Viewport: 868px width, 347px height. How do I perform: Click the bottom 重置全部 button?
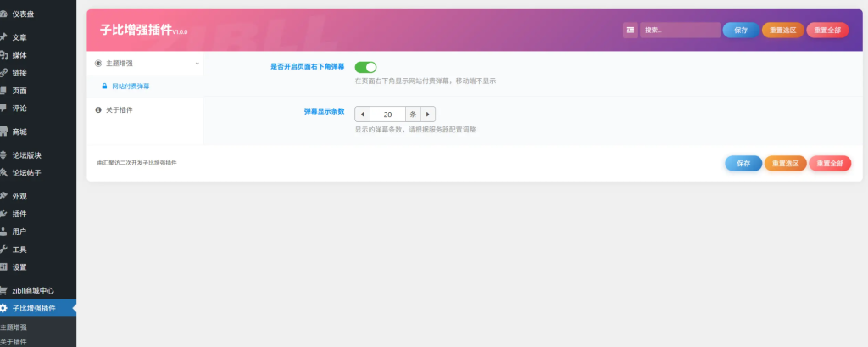pos(830,164)
